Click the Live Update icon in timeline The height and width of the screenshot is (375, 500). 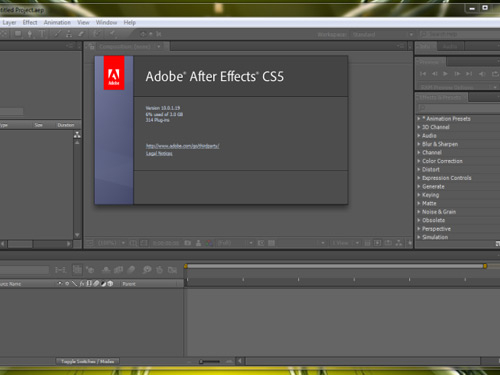pyautogui.click(x=77, y=269)
